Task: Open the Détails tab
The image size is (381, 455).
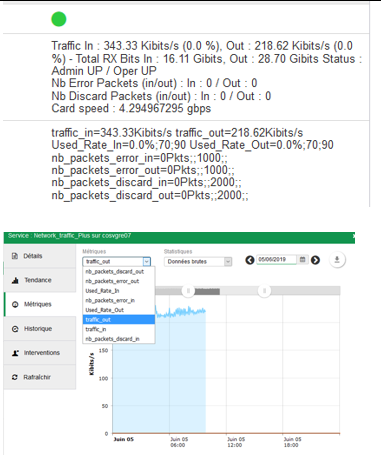Action: [x=40, y=256]
